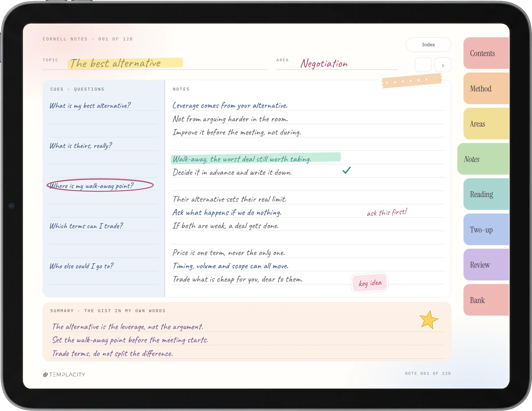Click note 'Decide it in advance and write it down.'
This screenshot has width=532, height=411.
tap(232, 173)
